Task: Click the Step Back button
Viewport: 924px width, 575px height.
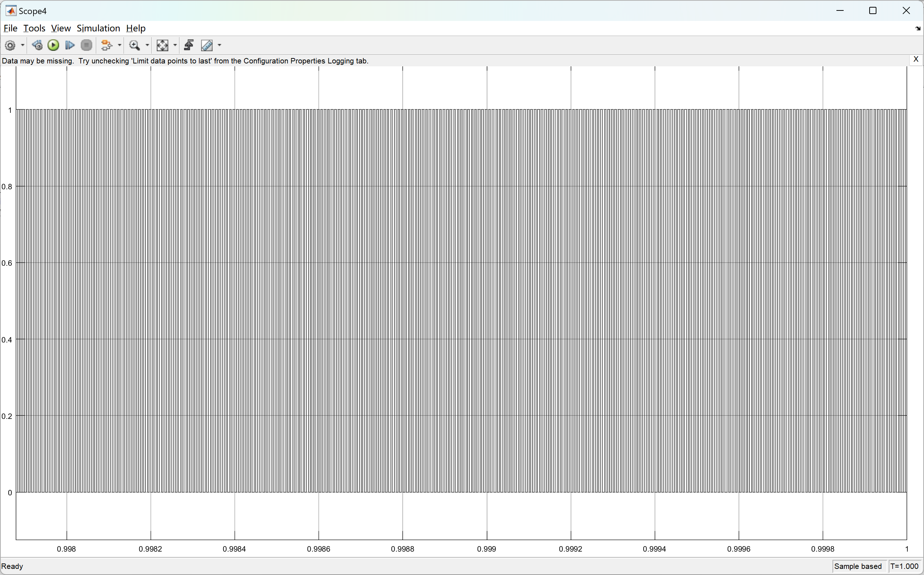Action: (37, 46)
